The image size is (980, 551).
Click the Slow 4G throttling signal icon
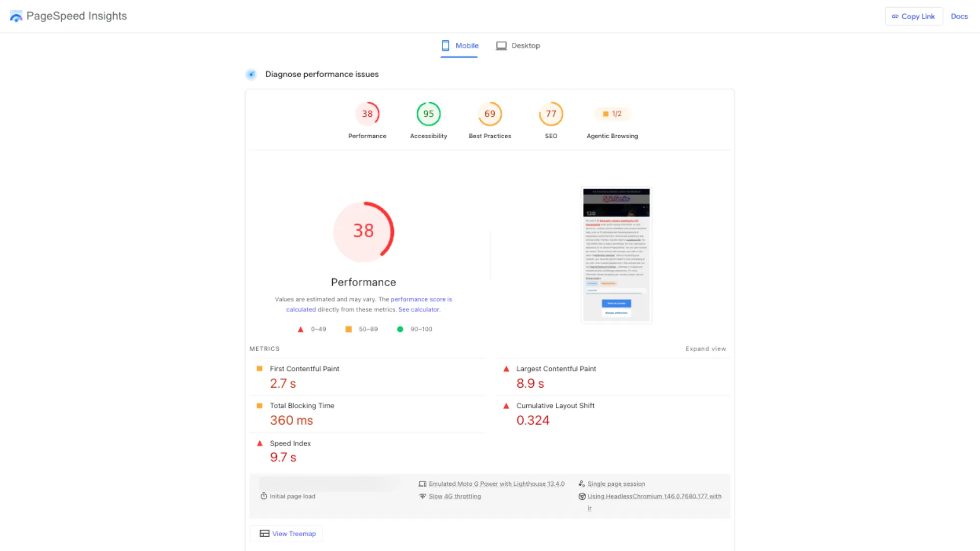423,496
